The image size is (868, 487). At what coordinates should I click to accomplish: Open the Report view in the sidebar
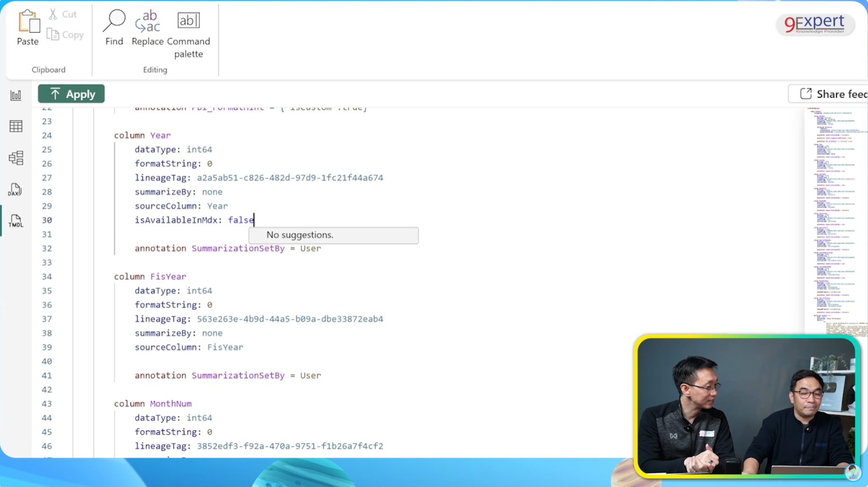pyautogui.click(x=16, y=94)
